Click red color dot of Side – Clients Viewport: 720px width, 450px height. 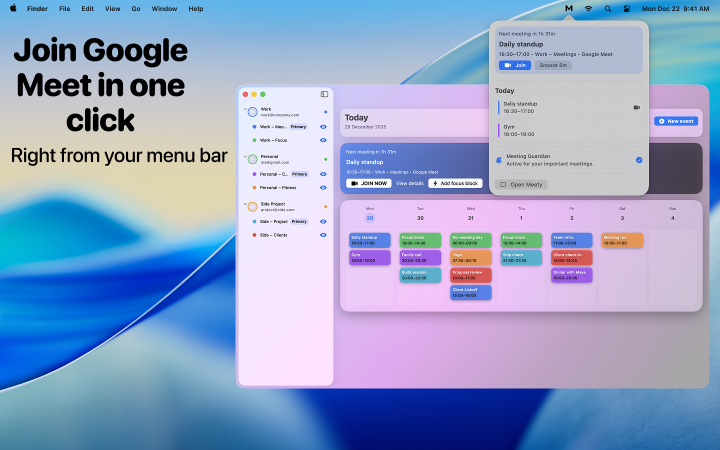254,235
